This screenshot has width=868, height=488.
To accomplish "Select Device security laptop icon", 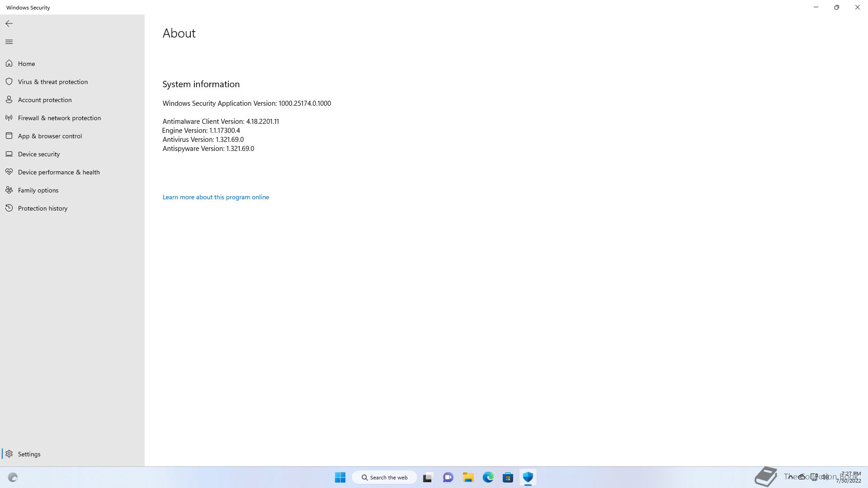I will (9, 154).
